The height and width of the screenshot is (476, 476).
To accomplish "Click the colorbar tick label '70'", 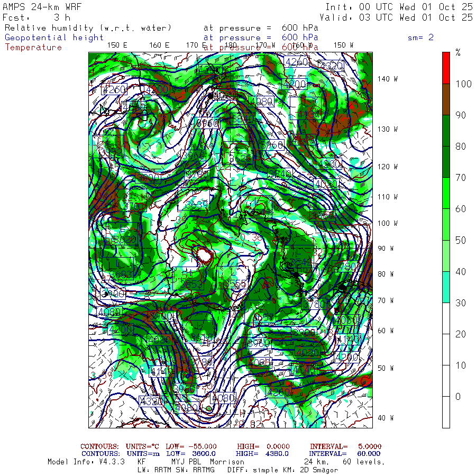I will pos(461,178).
